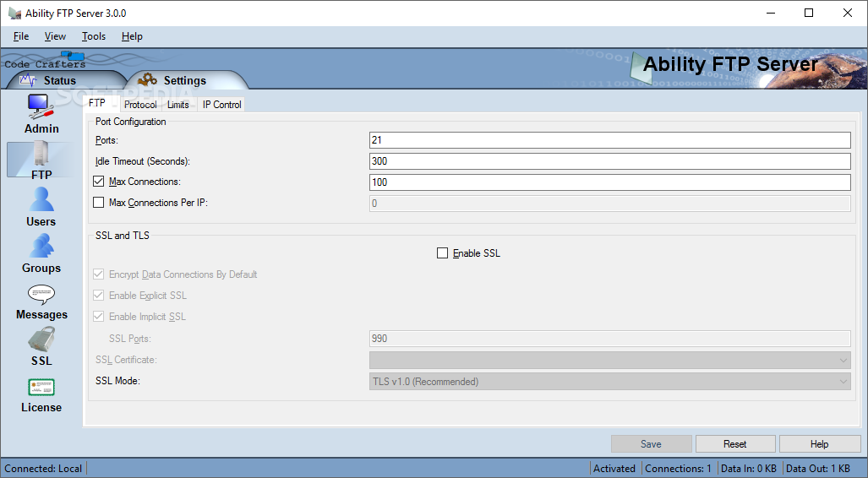Viewport: 868px width, 478px height.
Task: Switch to the Settings tab
Action: [185, 80]
